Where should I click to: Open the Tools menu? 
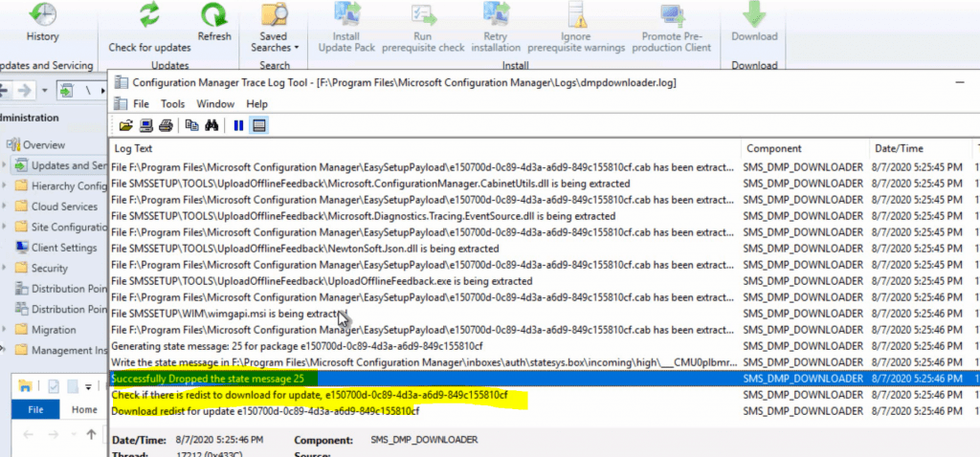click(x=172, y=103)
